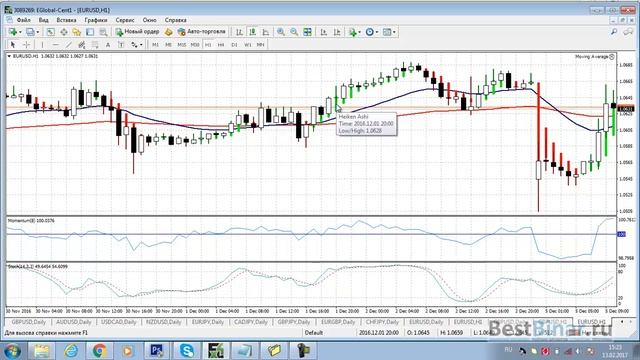Screen dimensions: 640x360
Task: Expand the arrows objects dropdown
Action: pos(141,45)
